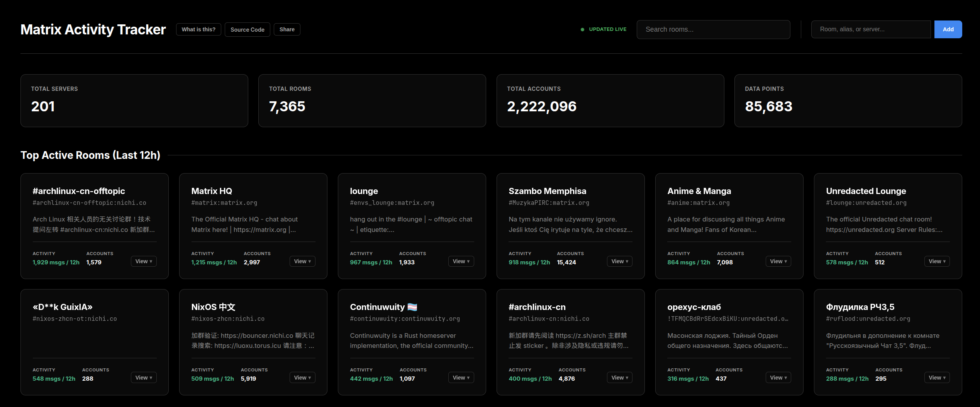
Task: Click the Флудилка РЧ3,5 room title
Action: click(x=860, y=307)
